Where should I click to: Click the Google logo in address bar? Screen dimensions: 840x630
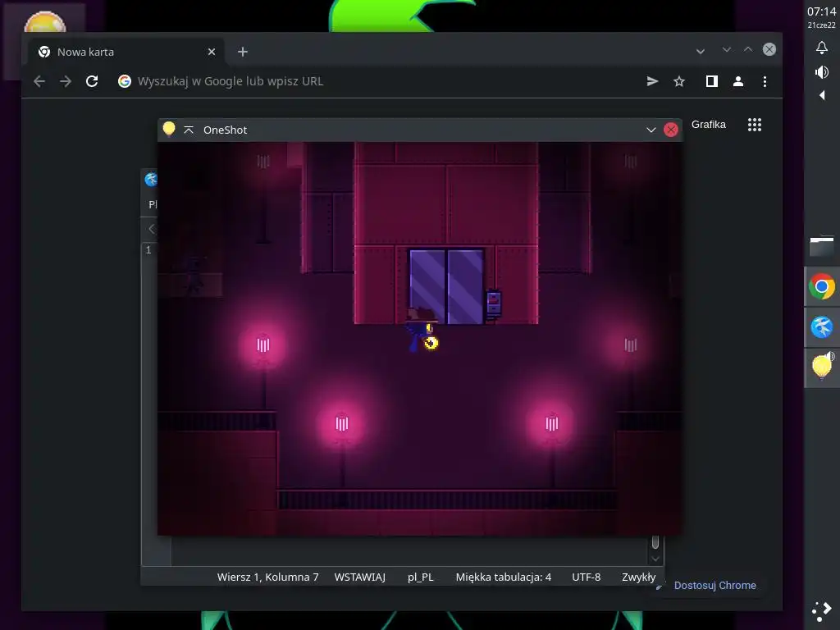[125, 81]
